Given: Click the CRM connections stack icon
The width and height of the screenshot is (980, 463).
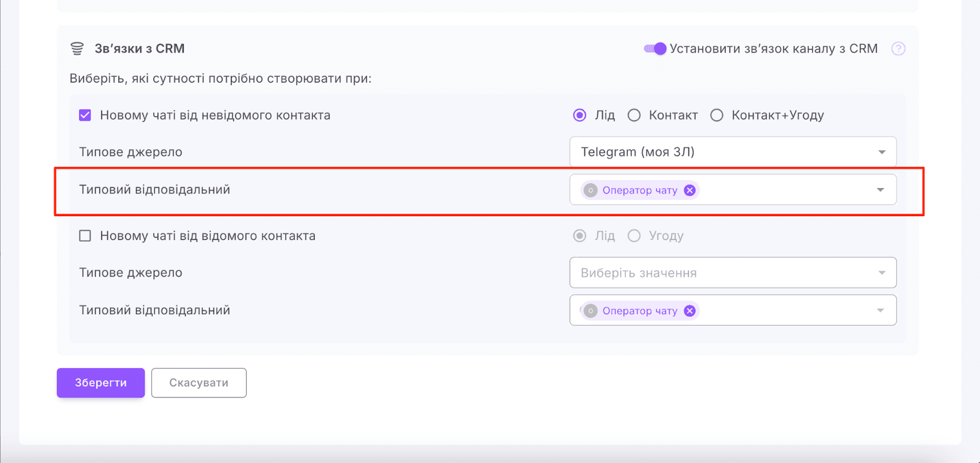Looking at the screenshot, I should point(77,49).
